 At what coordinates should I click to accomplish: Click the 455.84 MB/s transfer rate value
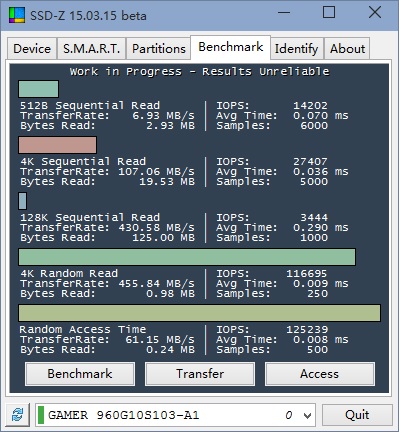(x=156, y=284)
